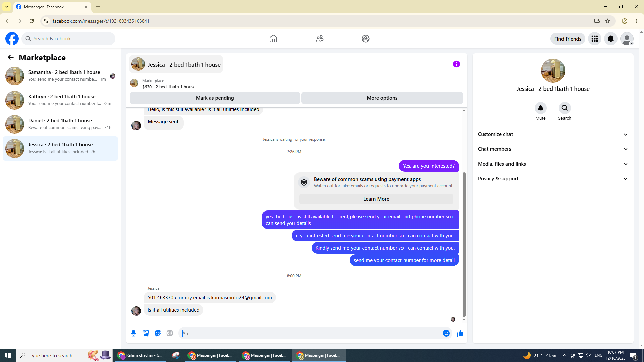The image size is (644, 362).
Task: Focus the message text box
Action: click(x=310, y=333)
